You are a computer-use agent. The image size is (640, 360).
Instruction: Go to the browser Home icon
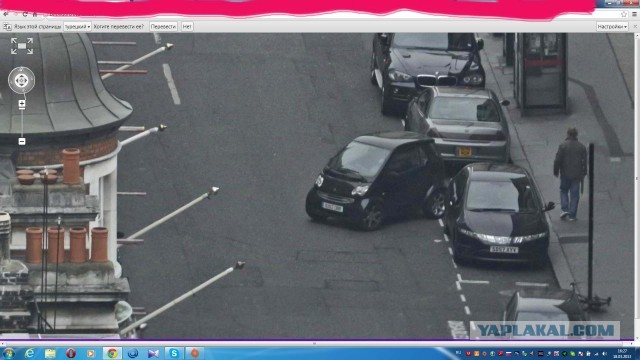tap(35, 14)
